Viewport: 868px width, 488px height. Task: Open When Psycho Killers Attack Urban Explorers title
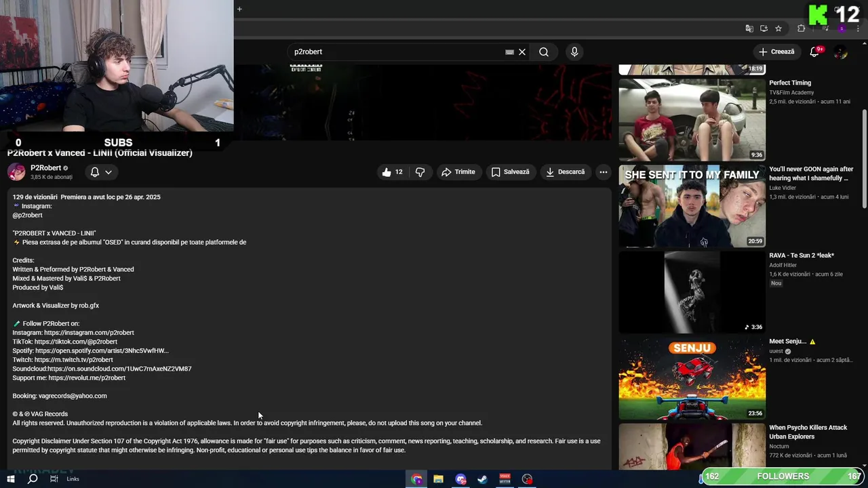click(x=808, y=432)
